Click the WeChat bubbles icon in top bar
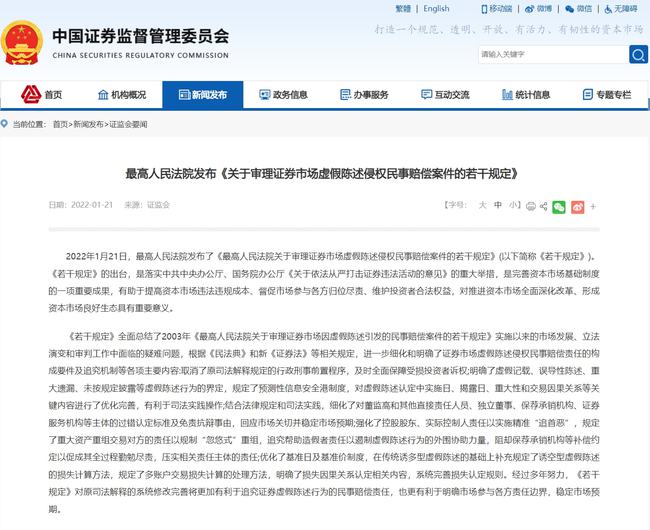650x530 pixels. pyautogui.click(x=570, y=9)
